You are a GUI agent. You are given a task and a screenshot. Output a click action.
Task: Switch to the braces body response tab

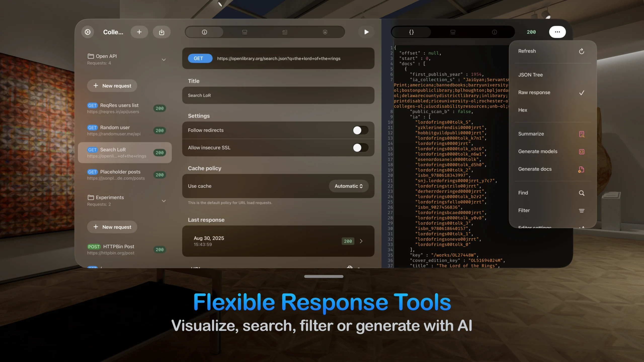411,32
